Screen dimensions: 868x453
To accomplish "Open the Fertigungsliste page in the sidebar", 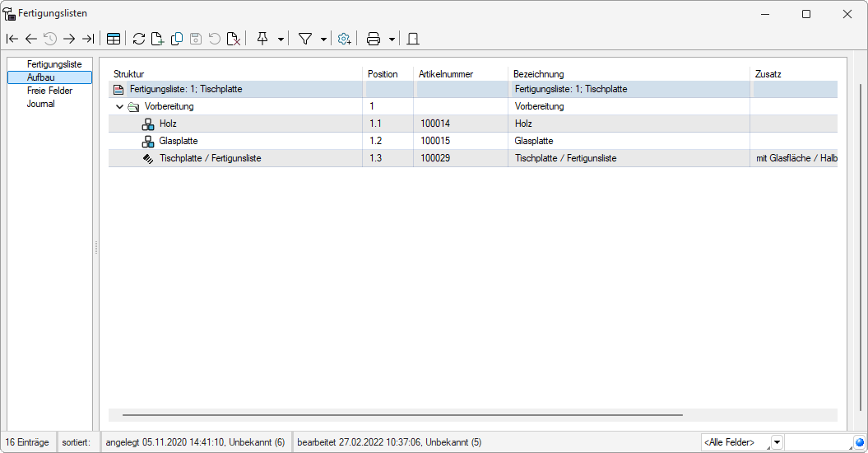I will [54, 64].
